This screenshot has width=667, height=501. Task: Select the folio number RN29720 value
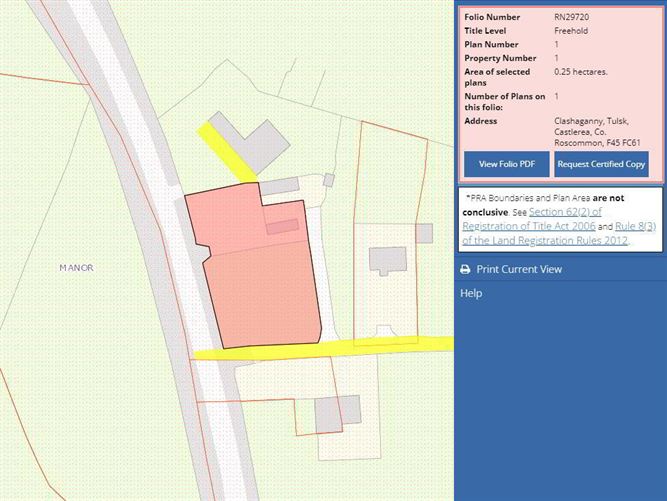(572, 17)
